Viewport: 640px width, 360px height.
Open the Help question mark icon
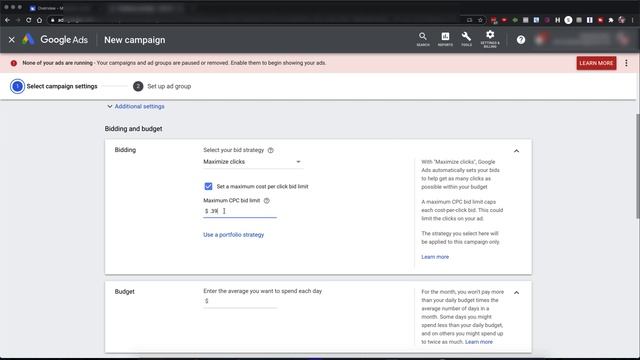pos(521,40)
